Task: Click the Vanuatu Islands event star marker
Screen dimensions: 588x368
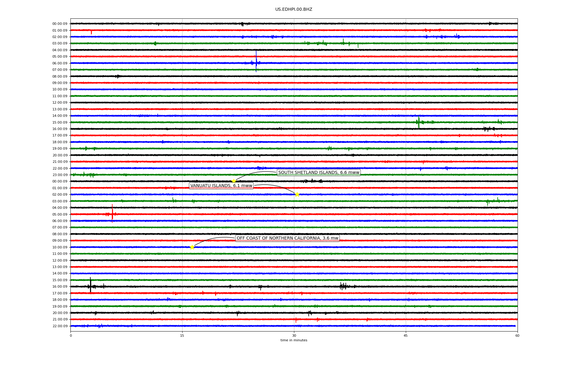Action: (297, 194)
